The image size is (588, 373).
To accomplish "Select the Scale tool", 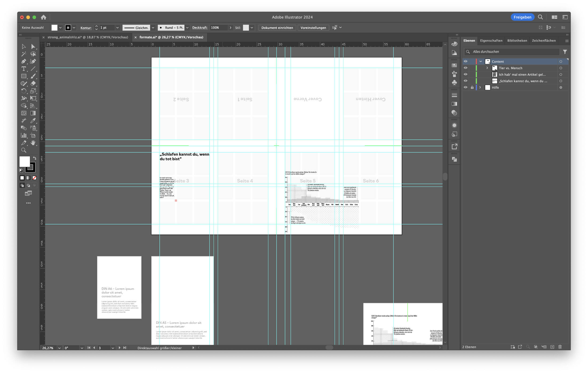I will coord(33,91).
